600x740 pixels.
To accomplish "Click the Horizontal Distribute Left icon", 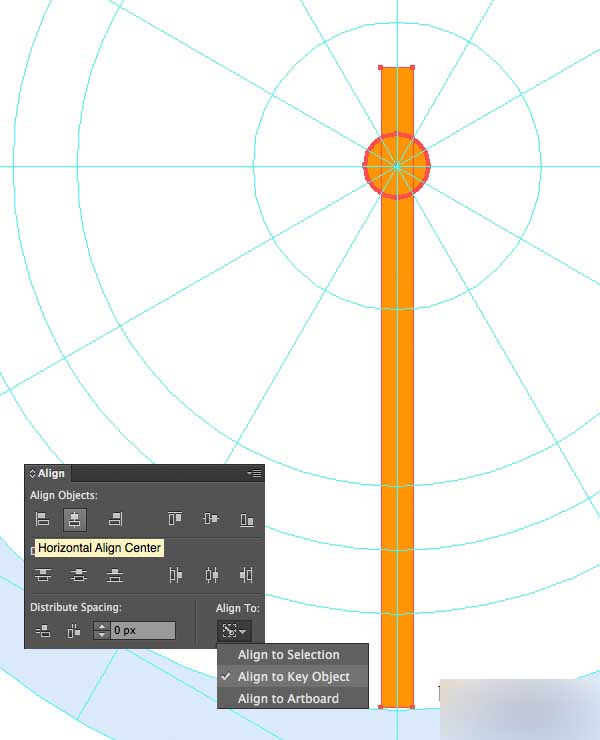I will [x=175, y=575].
